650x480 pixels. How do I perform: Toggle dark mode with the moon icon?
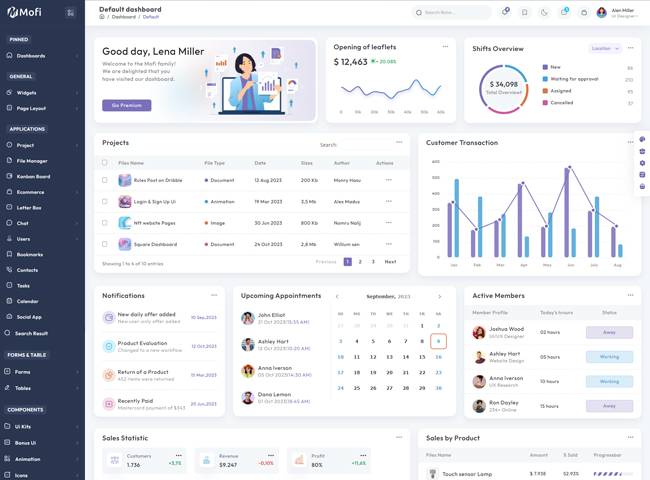[x=544, y=13]
